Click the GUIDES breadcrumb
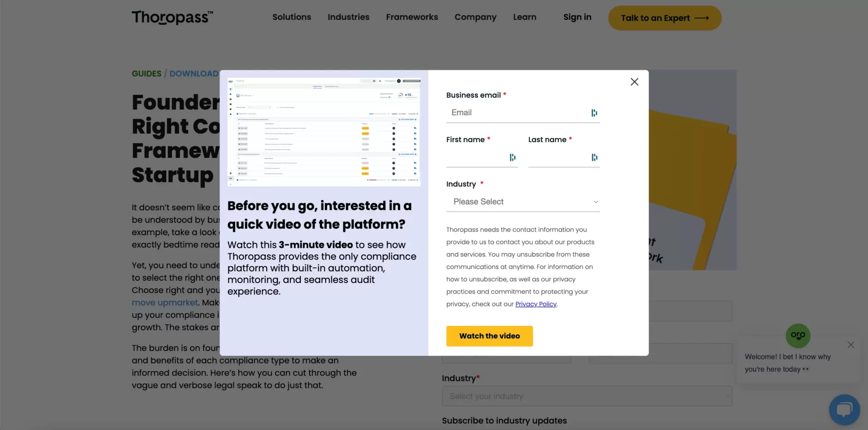The width and height of the screenshot is (868, 430). tap(146, 73)
